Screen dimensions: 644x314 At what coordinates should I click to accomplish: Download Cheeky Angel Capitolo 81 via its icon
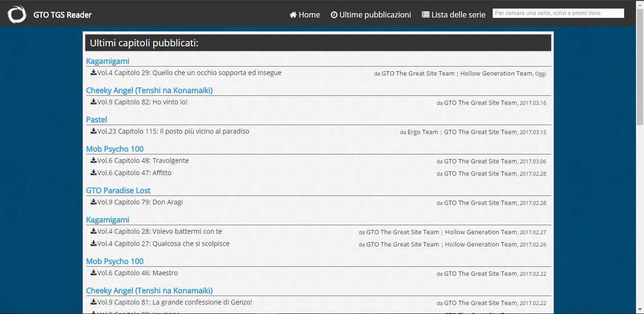tap(94, 302)
